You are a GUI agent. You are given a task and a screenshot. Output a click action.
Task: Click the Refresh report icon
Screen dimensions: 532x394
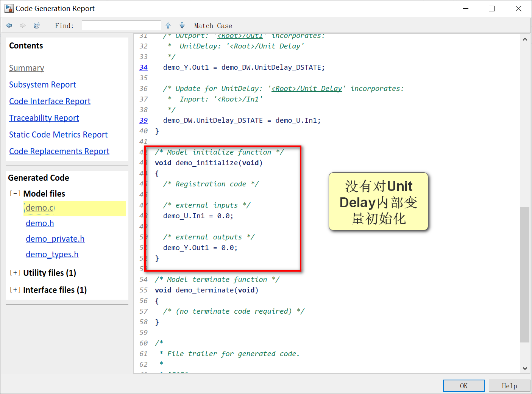pyautogui.click(x=37, y=25)
